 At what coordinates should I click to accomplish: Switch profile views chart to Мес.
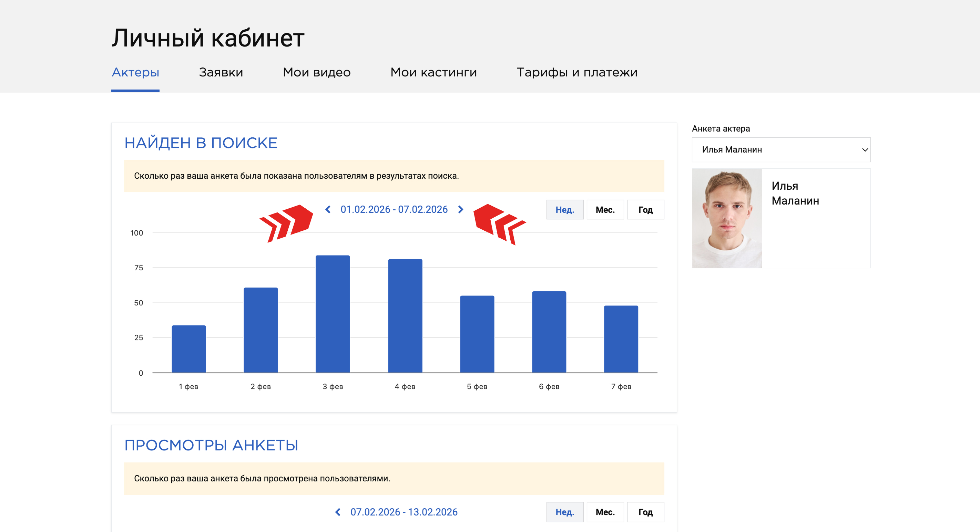(x=605, y=512)
